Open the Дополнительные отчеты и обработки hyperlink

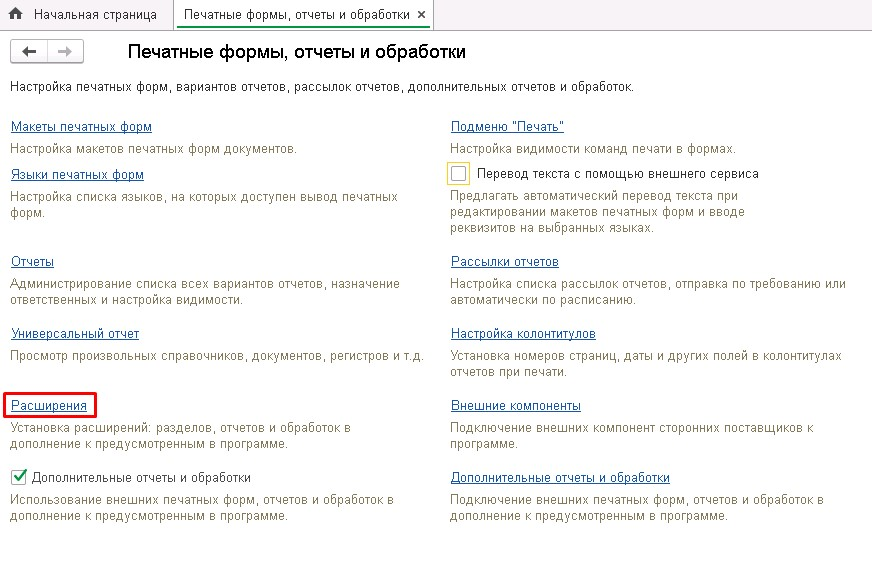click(560, 478)
